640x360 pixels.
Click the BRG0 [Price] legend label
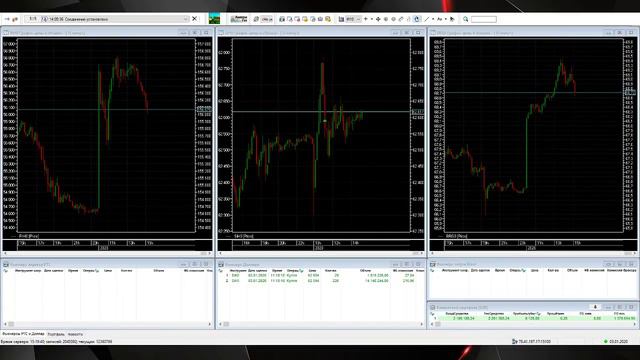pyautogui.click(x=456, y=236)
